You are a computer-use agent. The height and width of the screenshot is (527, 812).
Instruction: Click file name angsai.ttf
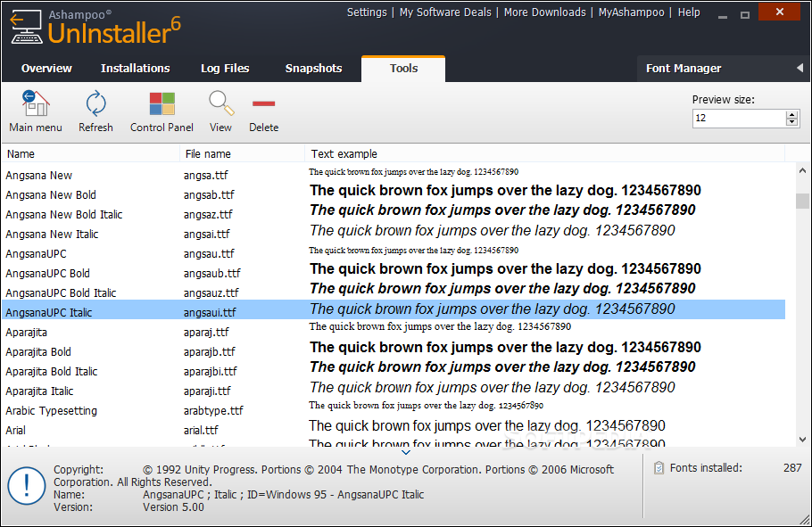[x=207, y=235]
